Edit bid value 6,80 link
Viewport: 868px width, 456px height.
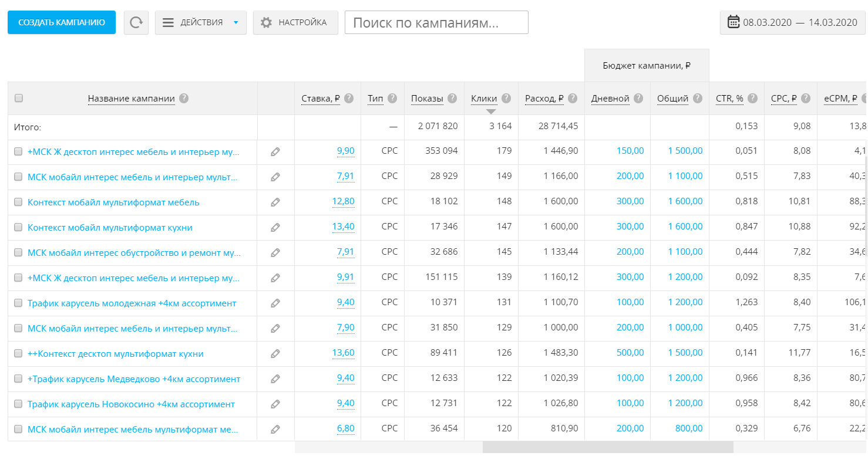point(346,428)
